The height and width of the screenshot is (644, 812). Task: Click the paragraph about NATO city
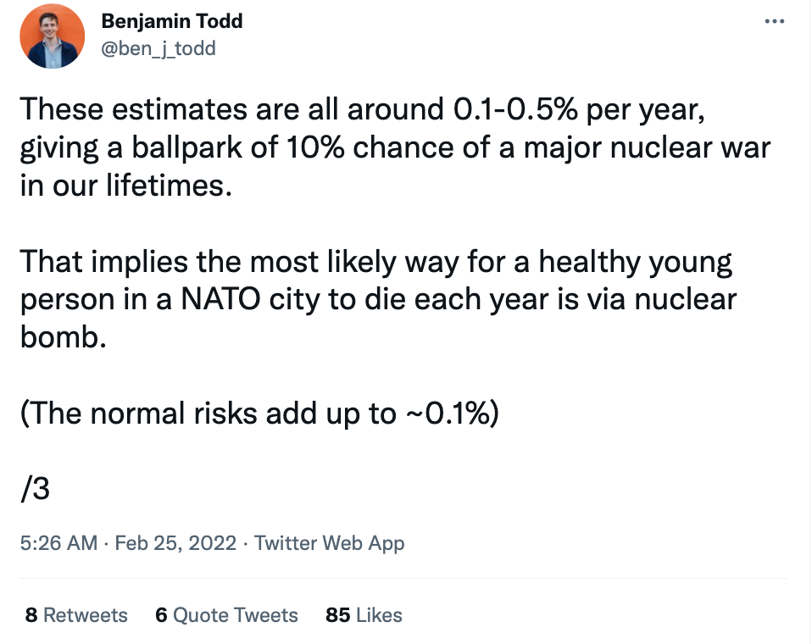[x=379, y=299]
